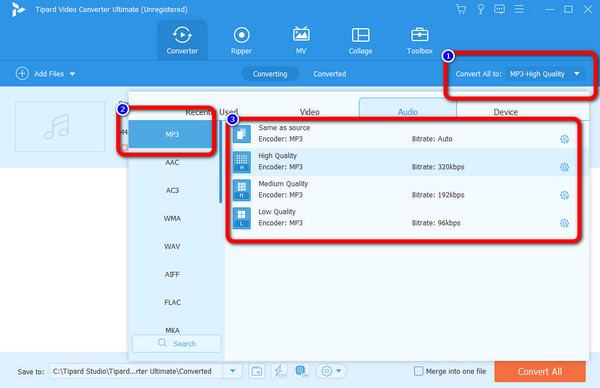Open the MV maker module
The height and width of the screenshot is (388, 600).
click(x=301, y=40)
